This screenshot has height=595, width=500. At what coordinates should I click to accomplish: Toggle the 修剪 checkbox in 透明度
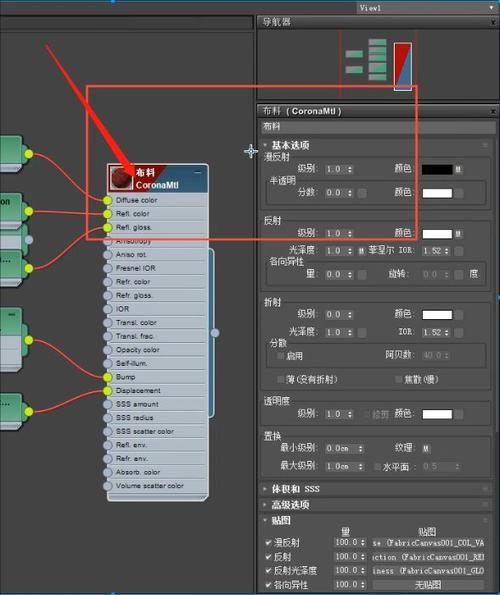(366, 414)
